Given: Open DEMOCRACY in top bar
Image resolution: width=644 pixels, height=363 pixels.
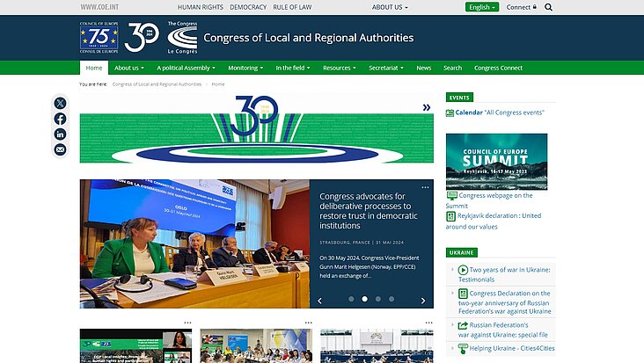Looking at the screenshot, I should [x=248, y=7].
